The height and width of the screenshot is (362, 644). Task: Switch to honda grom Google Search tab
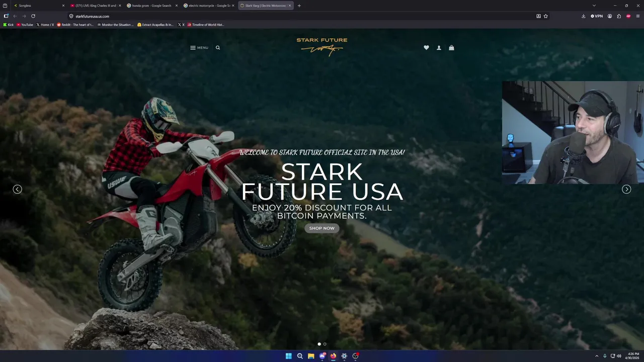pyautogui.click(x=152, y=6)
